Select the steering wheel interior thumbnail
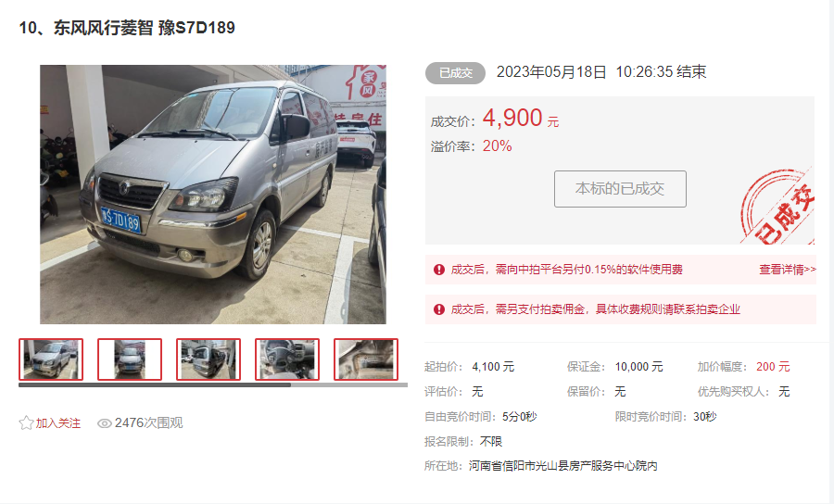The width and height of the screenshot is (834, 504). [x=287, y=359]
